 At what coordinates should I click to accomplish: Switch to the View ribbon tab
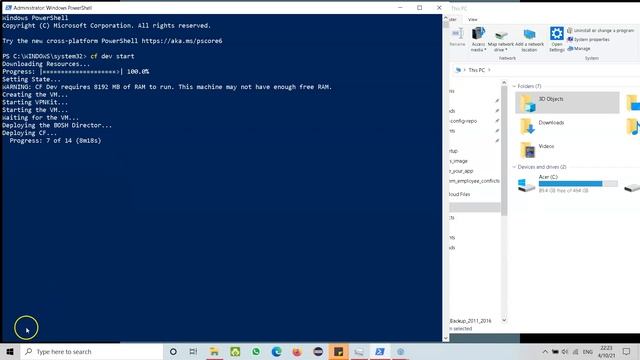[x=473, y=20]
